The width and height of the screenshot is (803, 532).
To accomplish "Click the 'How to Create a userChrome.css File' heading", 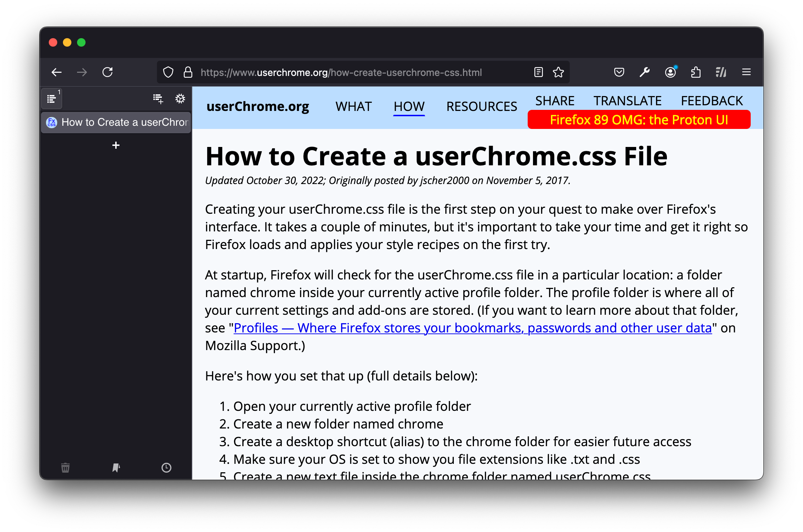I will click(436, 156).
